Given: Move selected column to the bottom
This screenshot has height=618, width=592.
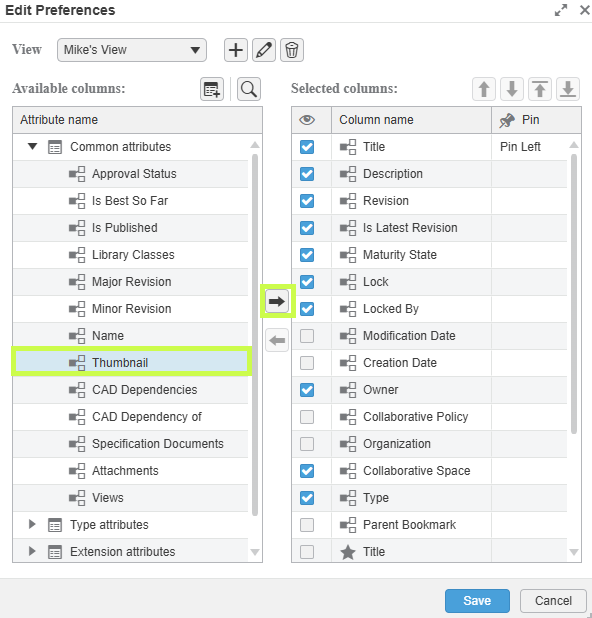Looking at the screenshot, I should point(568,89).
